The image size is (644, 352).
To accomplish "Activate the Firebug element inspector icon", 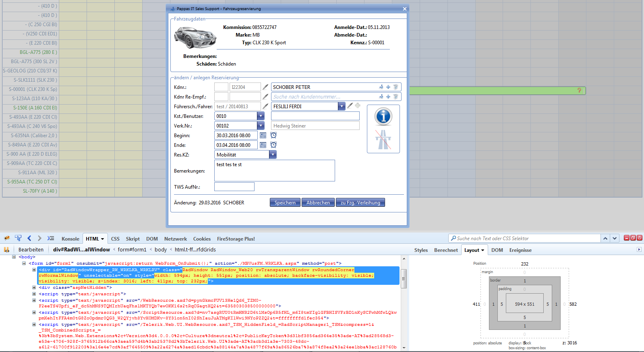I will click(x=18, y=238).
